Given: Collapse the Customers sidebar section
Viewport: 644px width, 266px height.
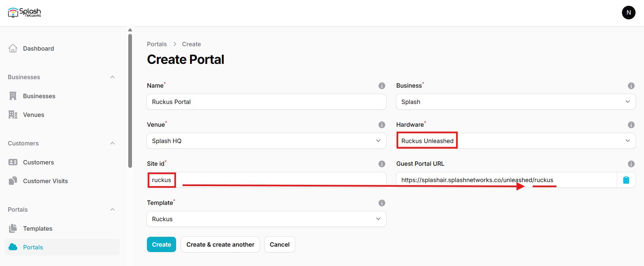Looking at the screenshot, I should (x=112, y=143).
